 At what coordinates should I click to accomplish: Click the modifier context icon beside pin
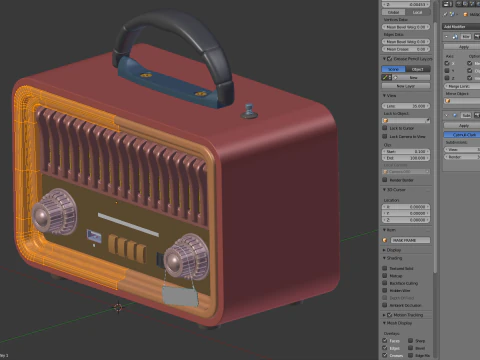(452, 14)
